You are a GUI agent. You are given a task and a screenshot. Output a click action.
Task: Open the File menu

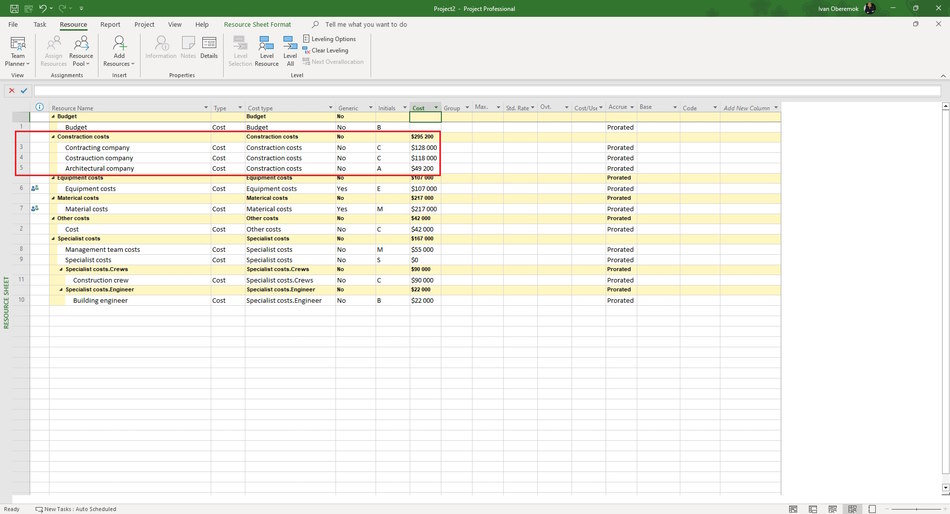tap(13, 24)
